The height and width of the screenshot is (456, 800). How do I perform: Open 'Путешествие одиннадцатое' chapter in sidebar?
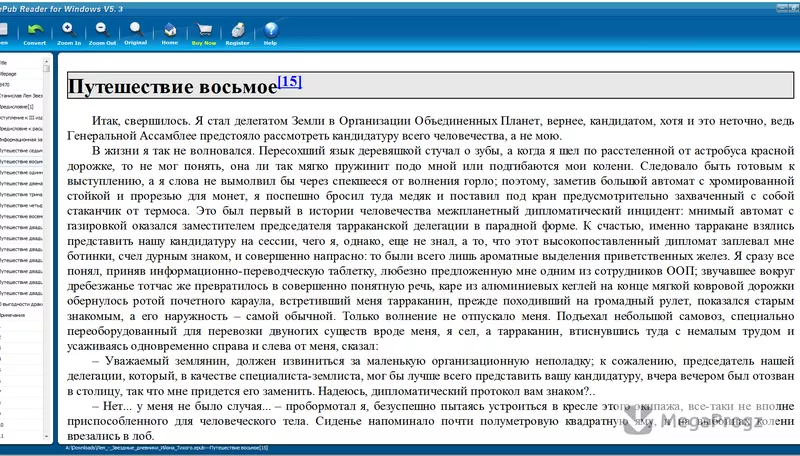(21, 172)
